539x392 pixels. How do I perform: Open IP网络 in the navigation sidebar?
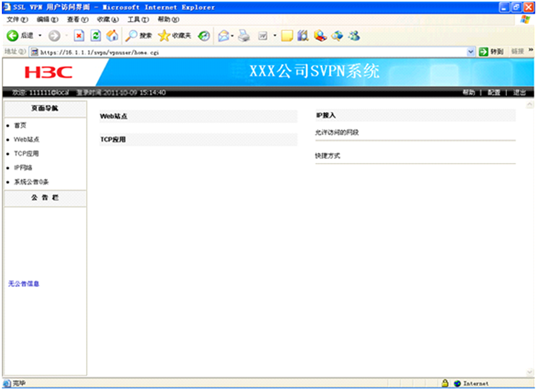click(23, 168)
